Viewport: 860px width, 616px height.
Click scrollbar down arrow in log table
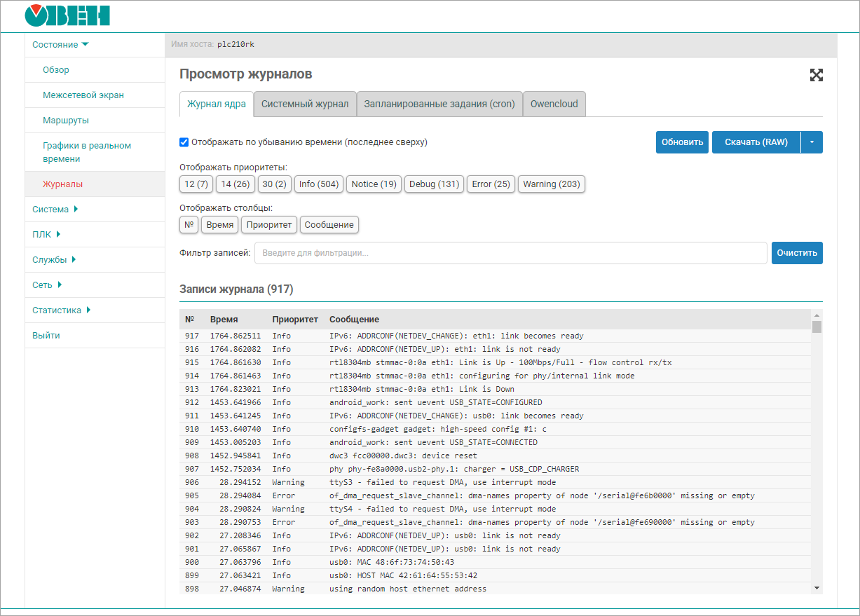817,587
